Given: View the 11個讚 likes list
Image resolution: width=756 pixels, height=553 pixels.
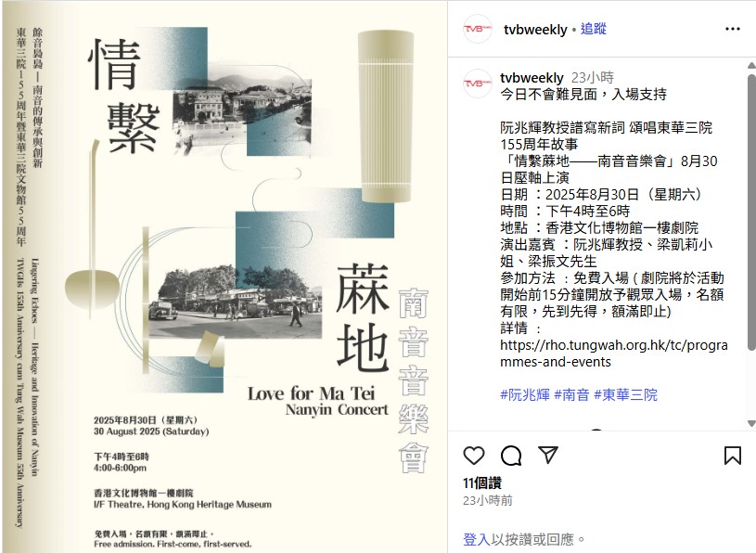Looking at the screenshot, I should (x=482, y=482).
